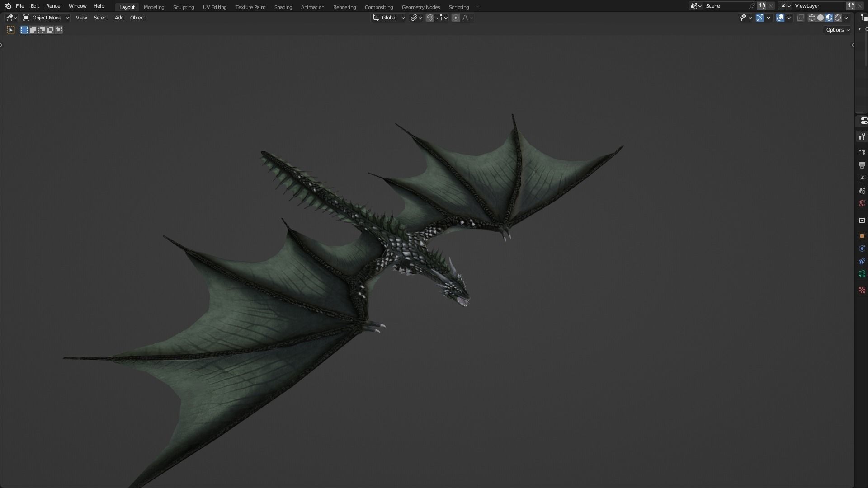Expand the overlays options dropdown arrow
Screen dimensions: 868x488
point(789,18)
